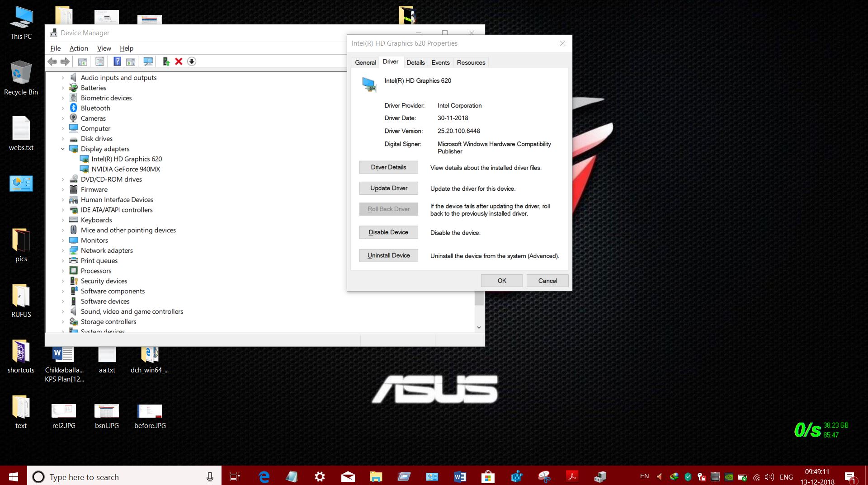Switch to the Events tab
This screenshot has height=485, width=868.
pos(440,62)
